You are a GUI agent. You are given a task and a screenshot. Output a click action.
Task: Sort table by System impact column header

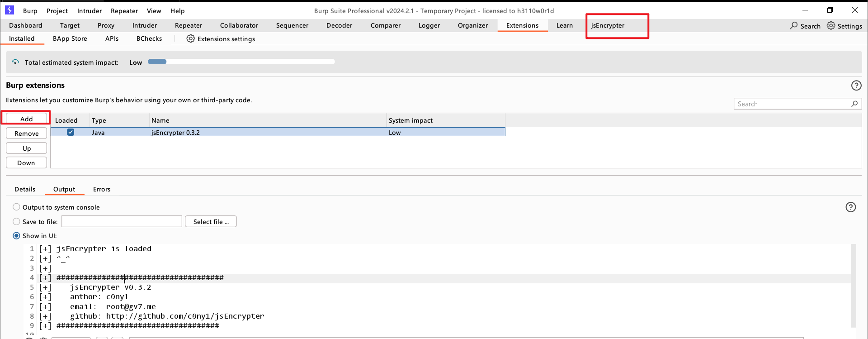coord(446,120)
